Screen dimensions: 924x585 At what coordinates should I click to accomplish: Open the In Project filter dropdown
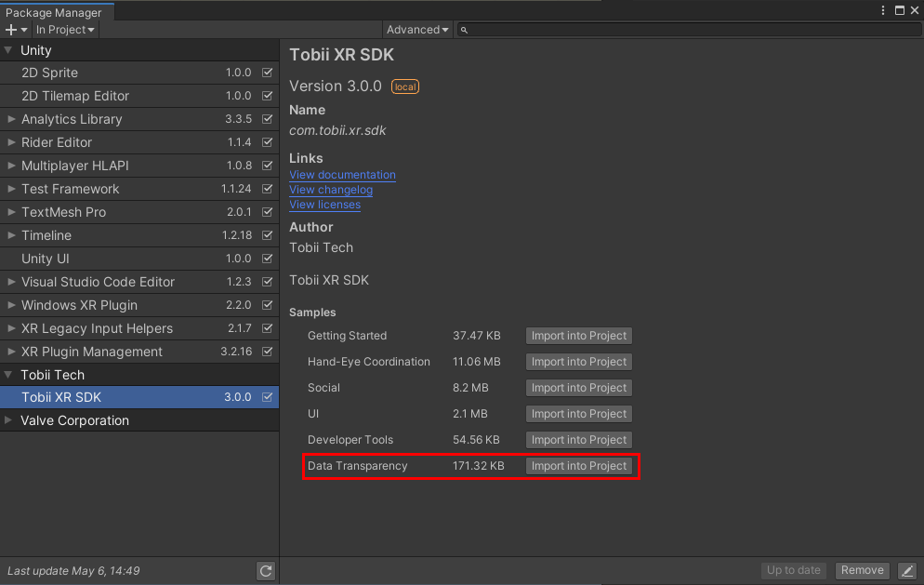[x=65, y=30]
